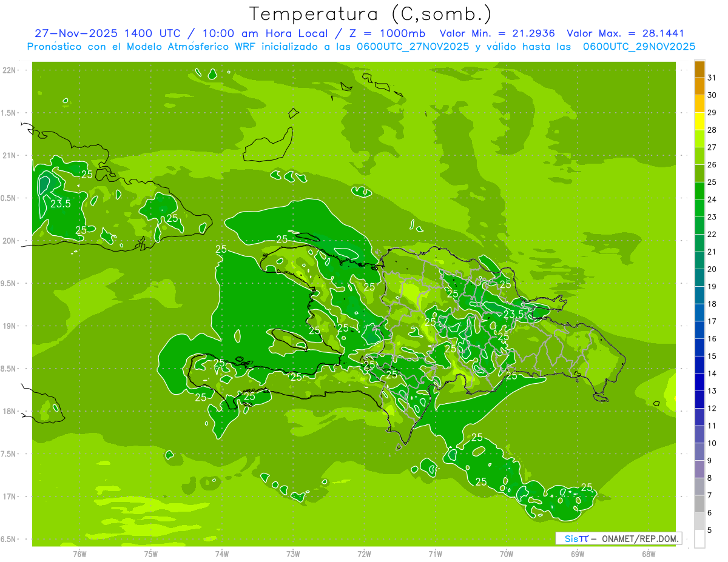Click the "70W" longitude axis label
This screenshot has height=562, width=728.
point(507,554)
